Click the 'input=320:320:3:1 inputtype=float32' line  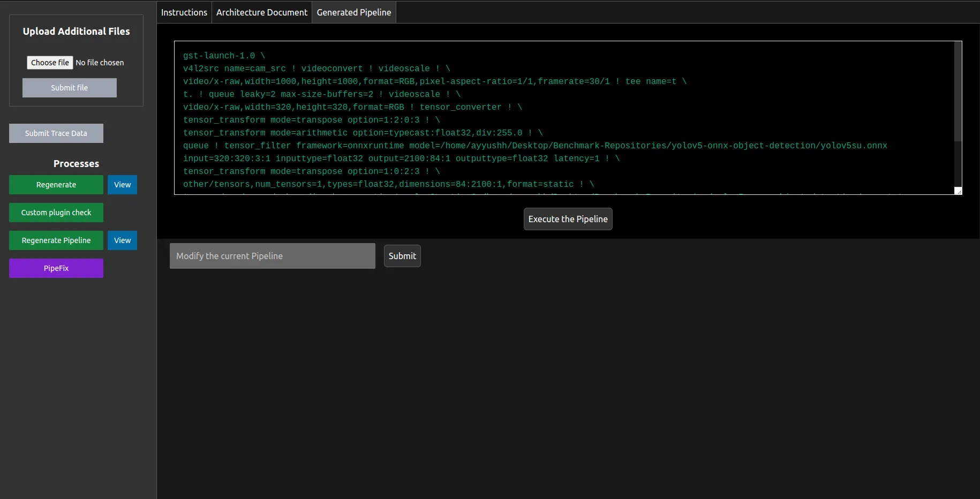(x=401, y=158)
